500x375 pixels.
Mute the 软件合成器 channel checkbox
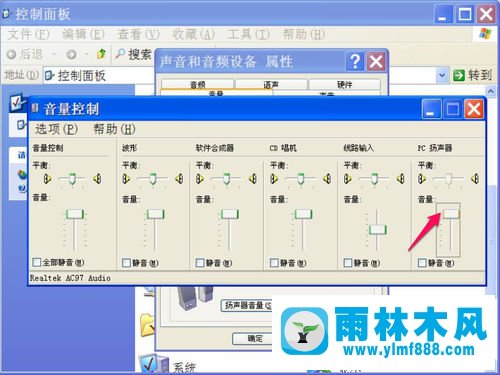pyautogui.click(x=200, y=263)
